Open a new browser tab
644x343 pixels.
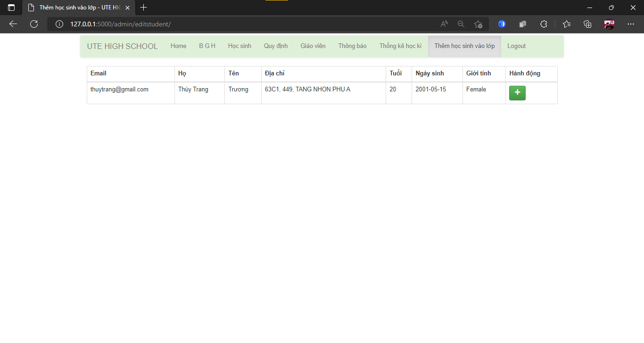point(143,8)
